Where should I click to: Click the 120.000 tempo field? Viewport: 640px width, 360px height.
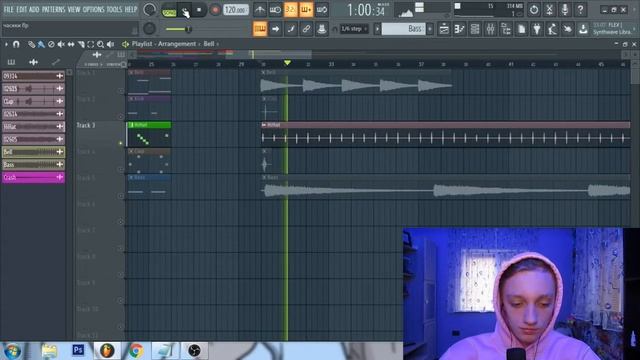pos(236,10)
